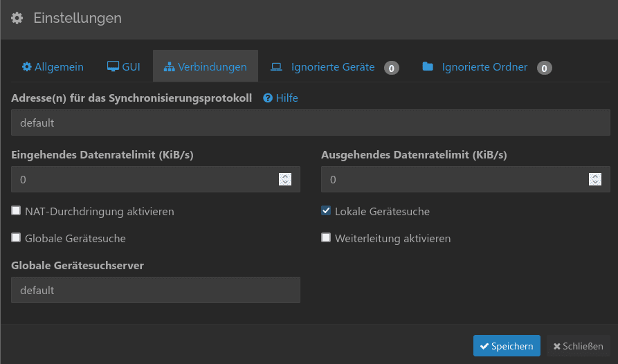Screen dimensions: 618x364
Task: Click the monitor icon on GUI tab
Action: [113, 66]
